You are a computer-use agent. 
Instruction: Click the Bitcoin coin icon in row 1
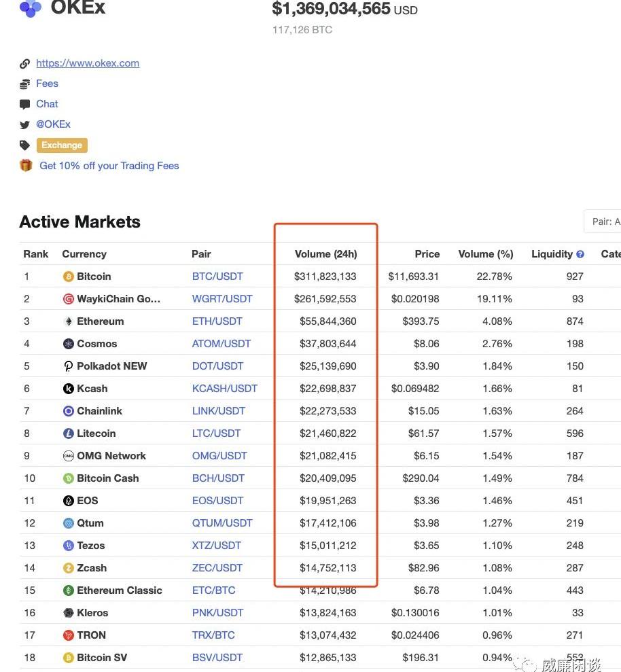coord(69,277)
